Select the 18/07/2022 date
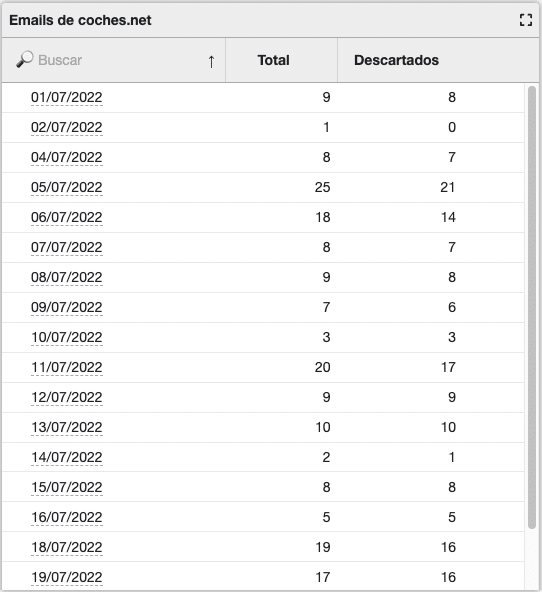542x592 pixels. (x=66, y=547)
